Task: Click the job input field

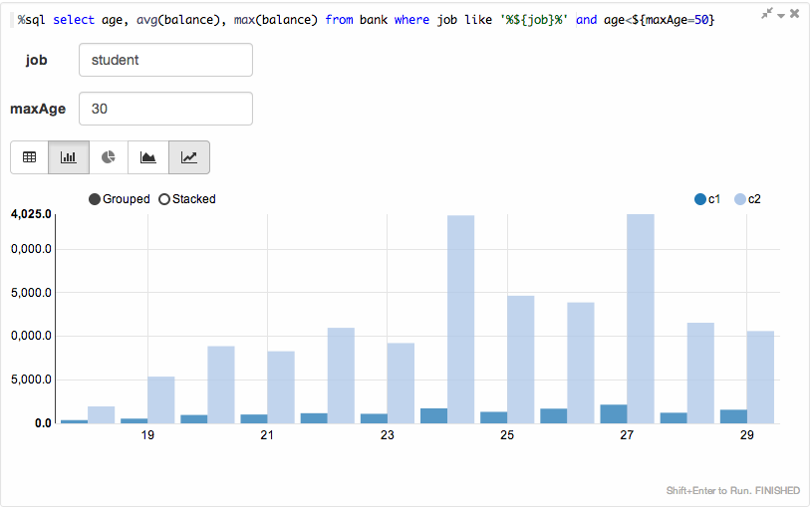Action: coord(165,60)
